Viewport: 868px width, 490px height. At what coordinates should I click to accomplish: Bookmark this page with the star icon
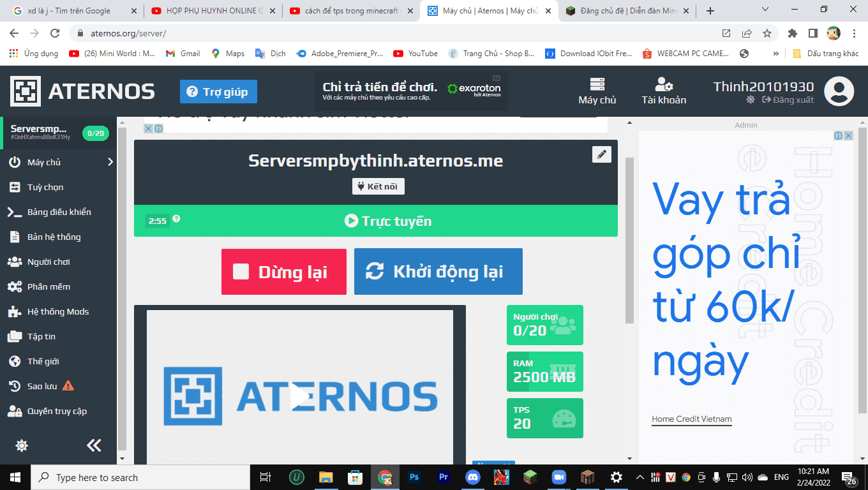coord(767,33)
